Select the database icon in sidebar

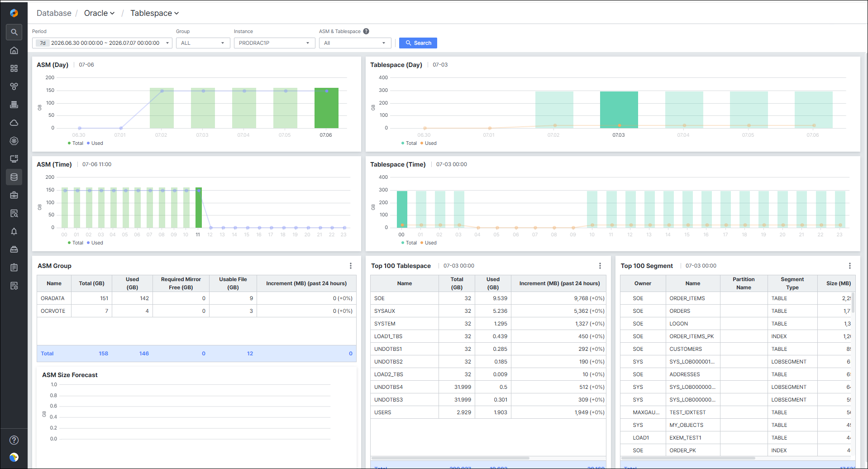coord(14,177)
